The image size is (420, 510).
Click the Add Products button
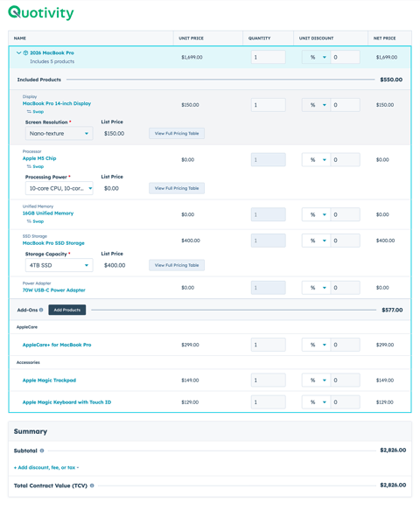point(67,310)
